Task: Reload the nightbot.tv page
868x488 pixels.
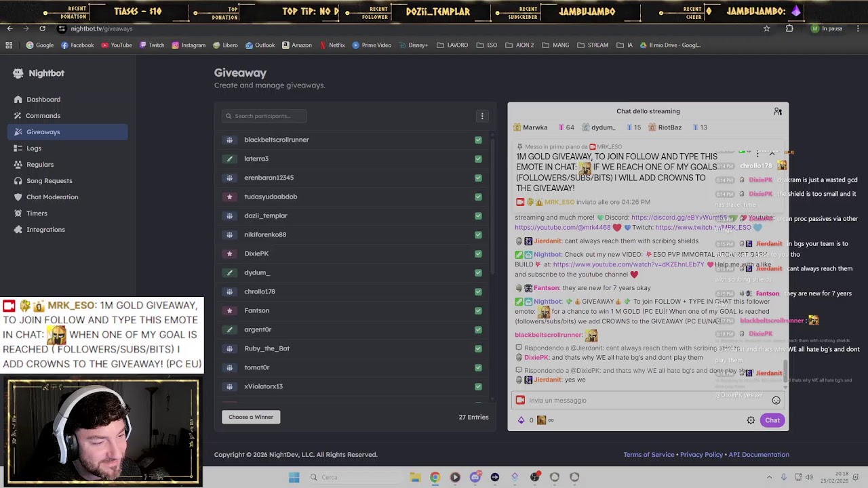Action: click(x=42, y=28)
